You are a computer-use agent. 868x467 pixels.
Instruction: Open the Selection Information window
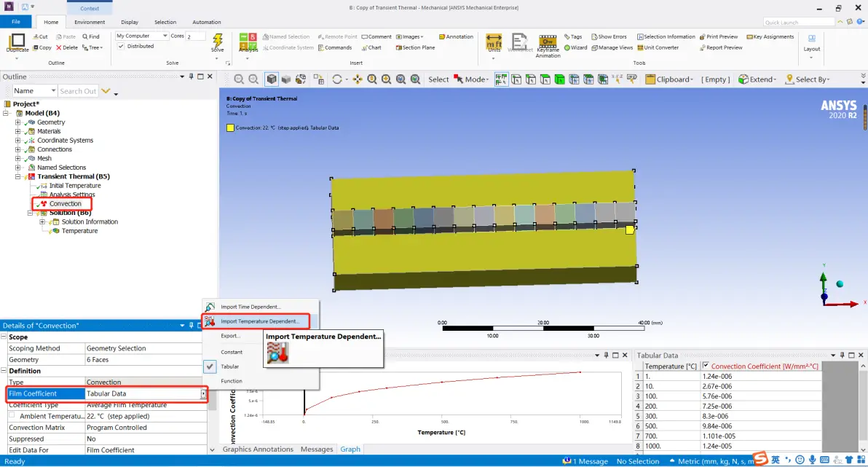(x=666, y=36)
